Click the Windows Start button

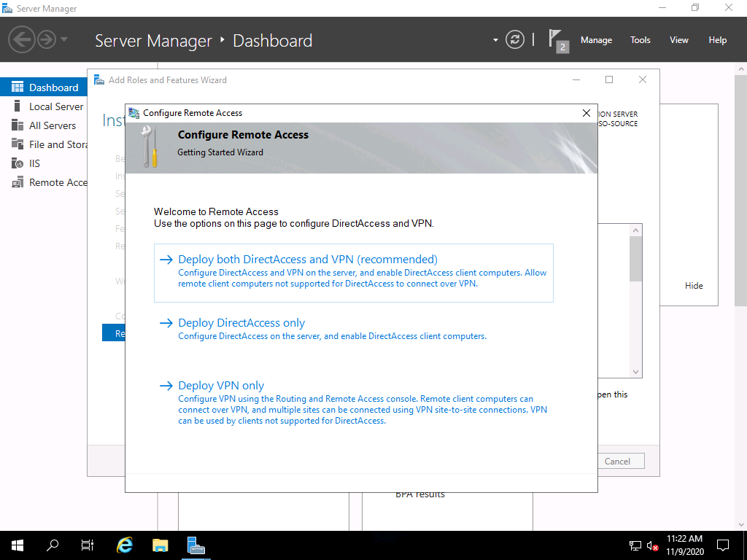tap(18, 545)
